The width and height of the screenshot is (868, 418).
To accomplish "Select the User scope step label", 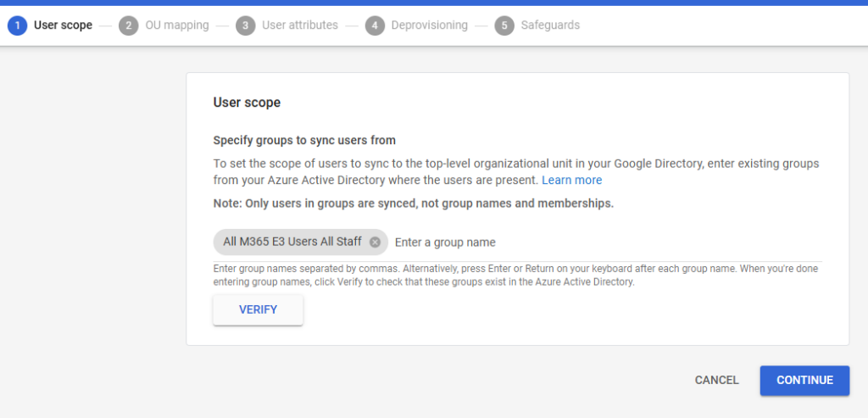I will tap(63, 25).
